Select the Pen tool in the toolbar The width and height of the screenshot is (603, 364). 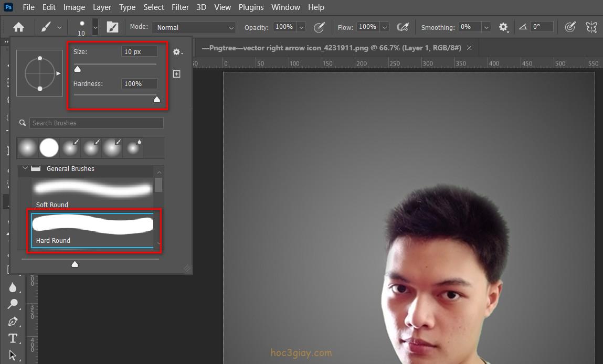(13, 321)
